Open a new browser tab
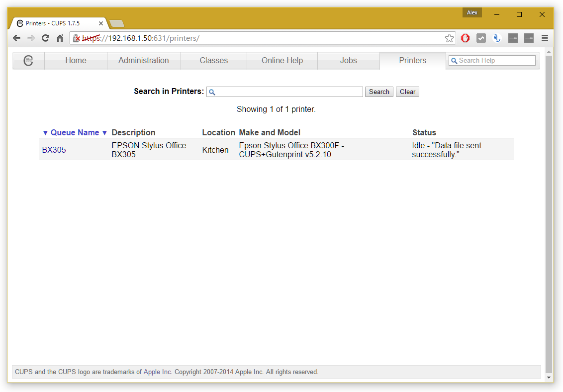This screenshot has height=392, width=563. coord(117,24)
